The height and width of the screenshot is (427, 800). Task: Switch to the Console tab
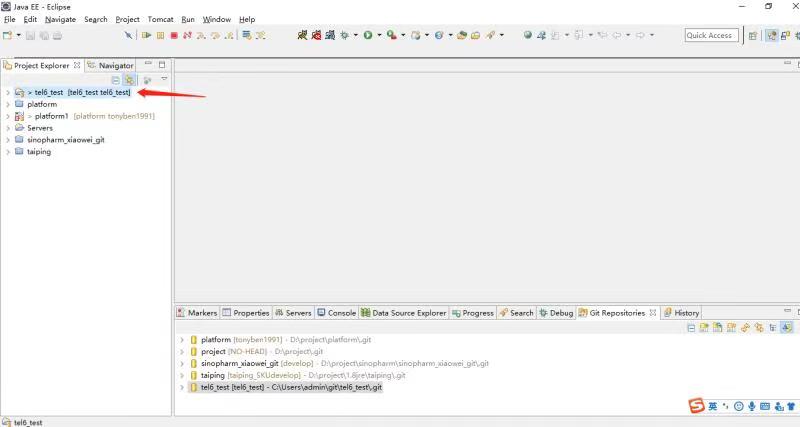[336, 313]
